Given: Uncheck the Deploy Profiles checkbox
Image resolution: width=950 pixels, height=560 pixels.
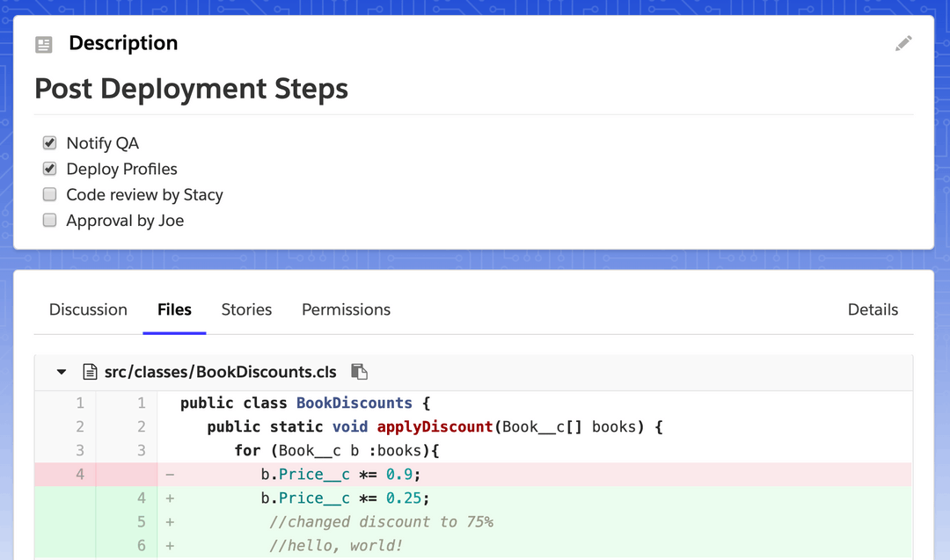Looking at the screenshot, I should click(x=49, y=168).
